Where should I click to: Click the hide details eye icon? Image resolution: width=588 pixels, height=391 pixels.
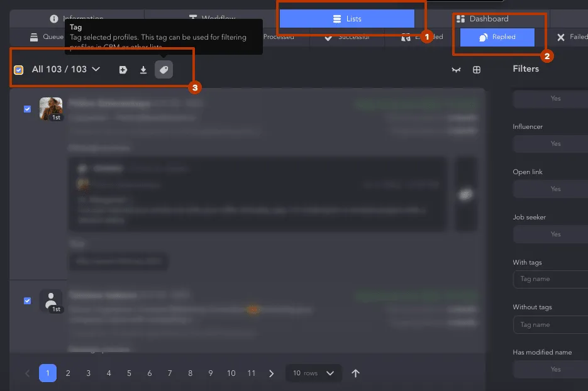tap(456, 70)
